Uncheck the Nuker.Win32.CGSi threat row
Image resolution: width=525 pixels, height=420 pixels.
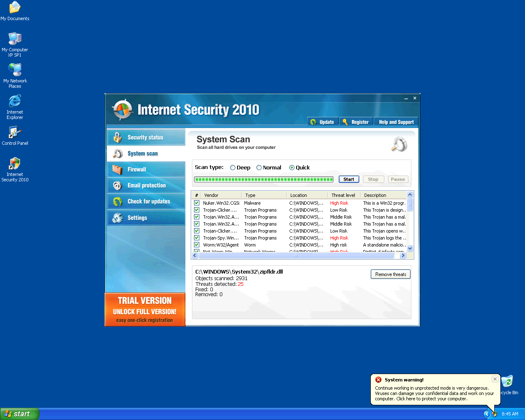tap(197, 203)
